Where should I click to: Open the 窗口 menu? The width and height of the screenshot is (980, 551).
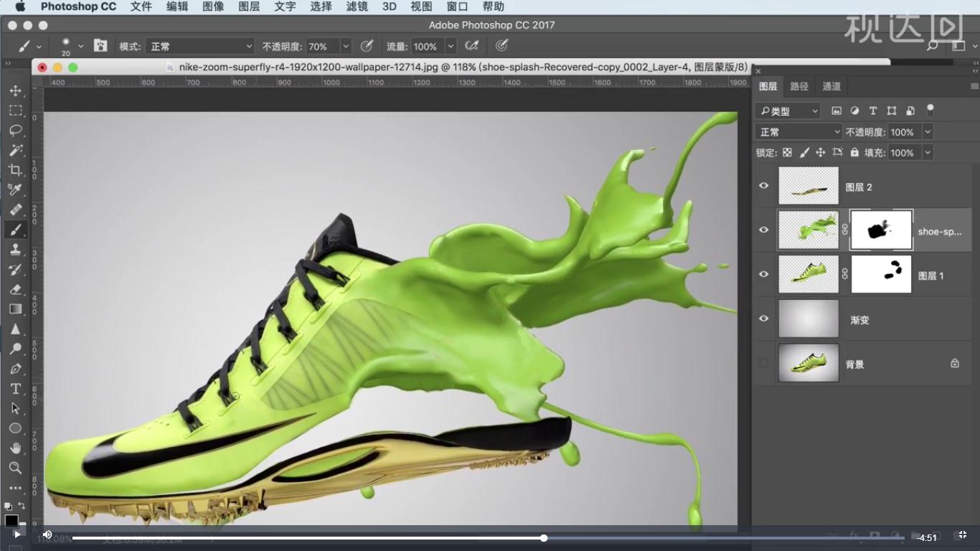click(x=457, y=6)
